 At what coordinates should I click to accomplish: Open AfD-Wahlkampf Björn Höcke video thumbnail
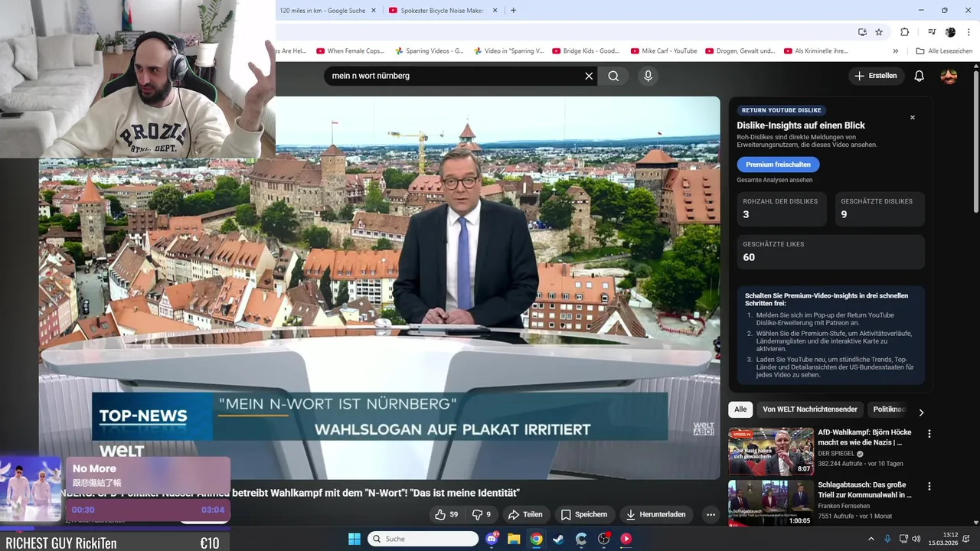[770, 452]
